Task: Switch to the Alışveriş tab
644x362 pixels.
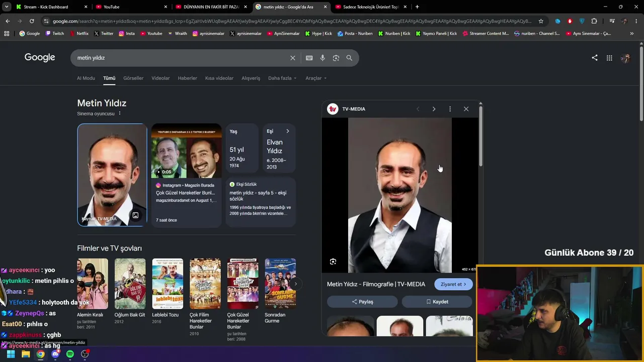Action: point(251,78)
